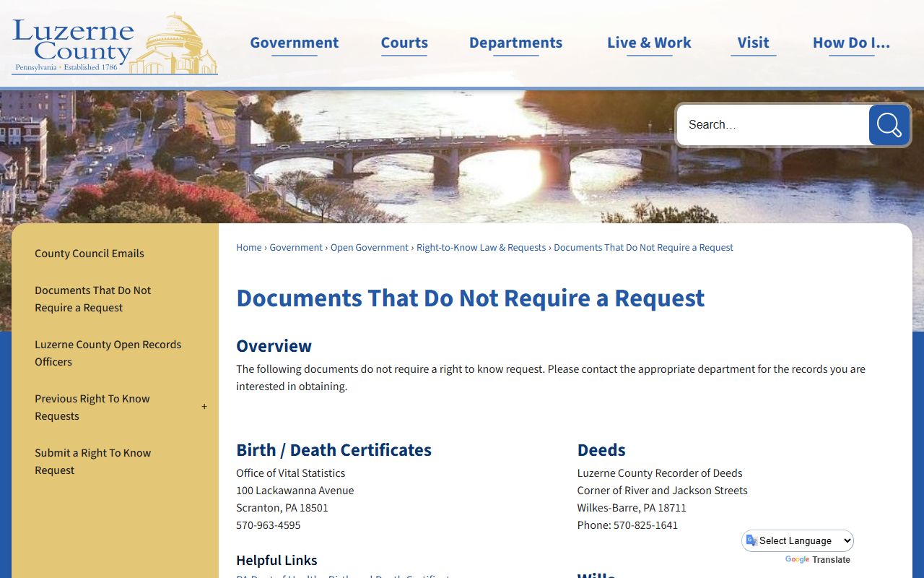Open the Visit menu
The height and width of the screenshot is (578, 924).
753,43
